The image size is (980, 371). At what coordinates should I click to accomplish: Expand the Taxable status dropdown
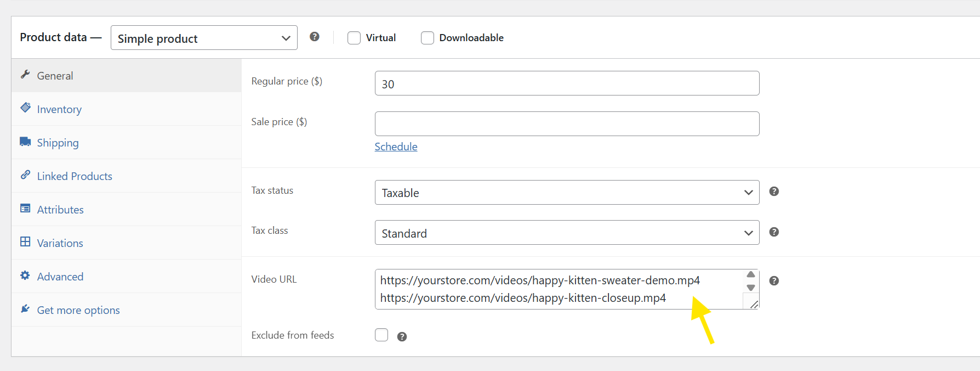(x=567, y=193)
